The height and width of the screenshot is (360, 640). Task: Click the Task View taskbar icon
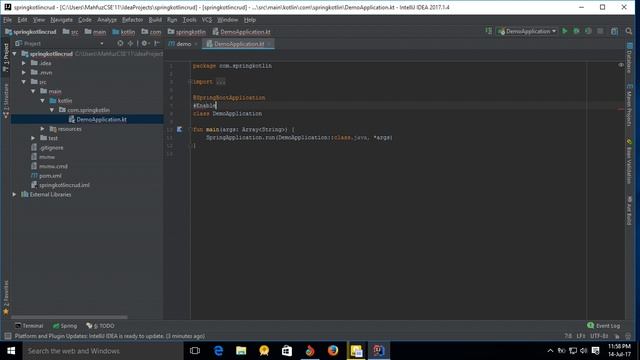195,351
